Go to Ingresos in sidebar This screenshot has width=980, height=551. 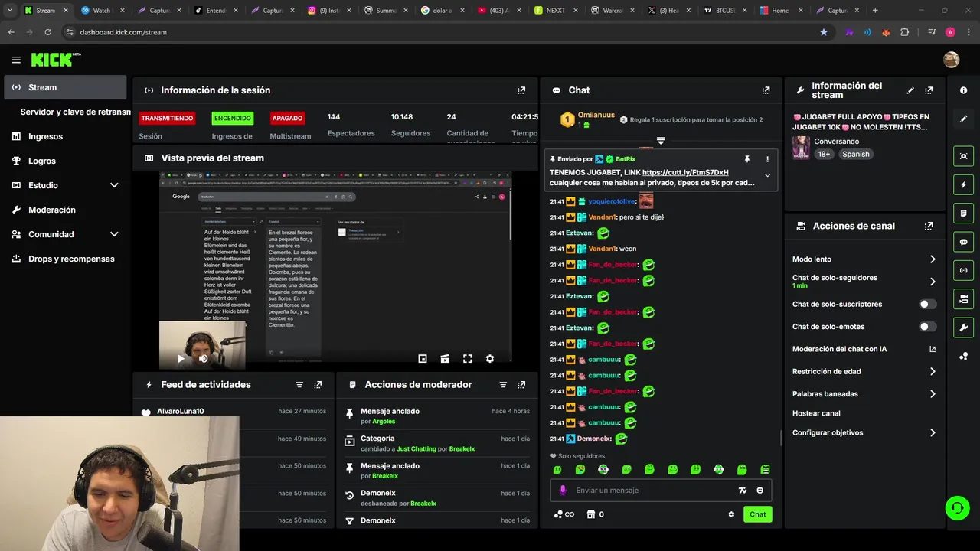65,136
